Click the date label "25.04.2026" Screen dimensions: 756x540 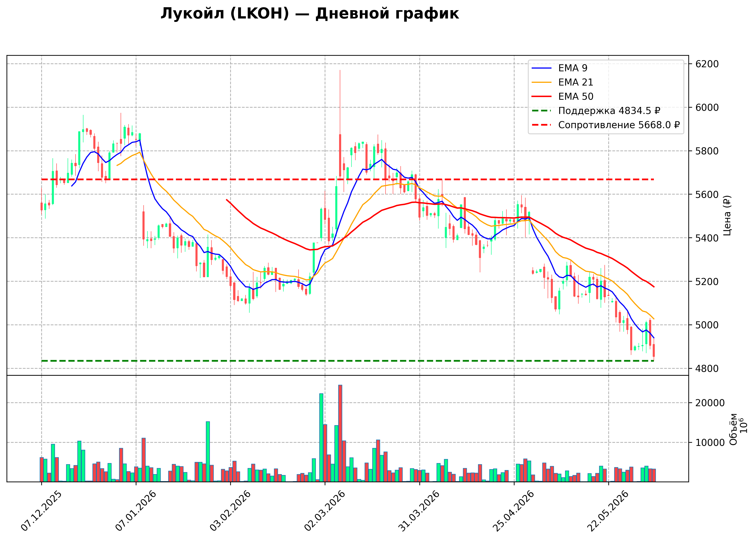click(514, 511)
